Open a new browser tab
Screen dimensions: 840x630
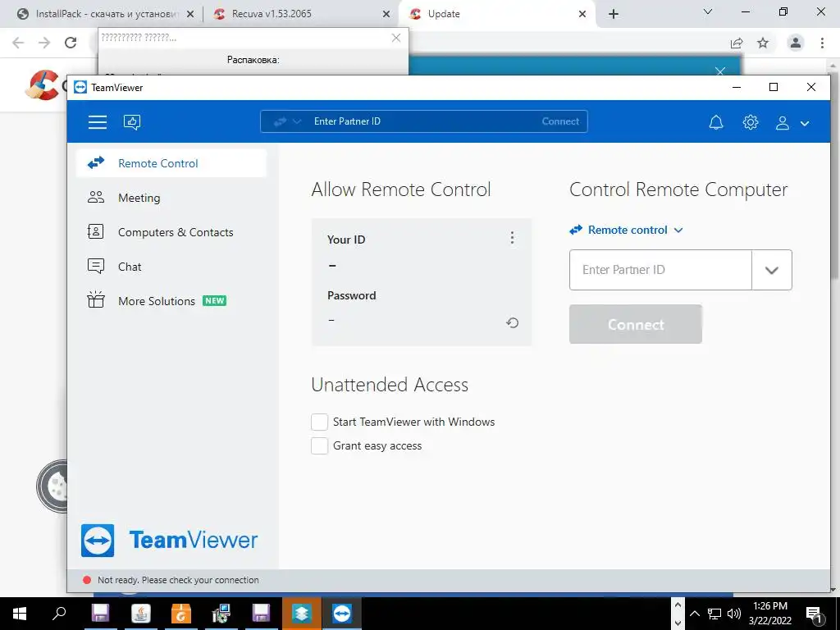(614, 15)
